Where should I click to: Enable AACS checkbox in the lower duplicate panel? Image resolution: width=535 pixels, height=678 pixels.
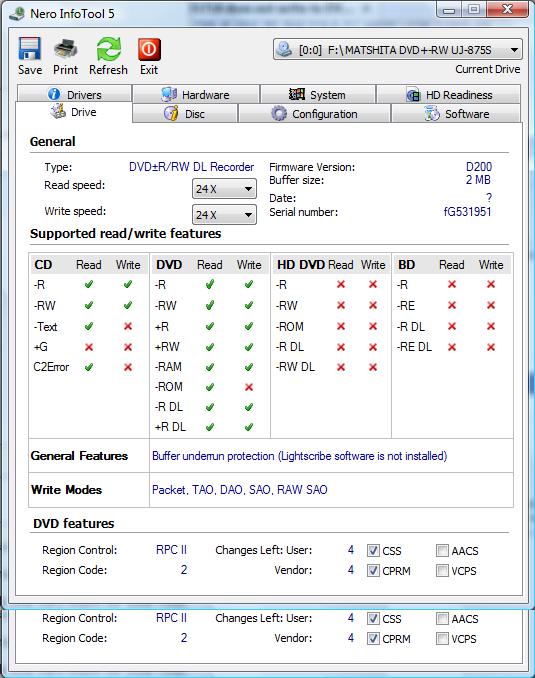[442, 618]
